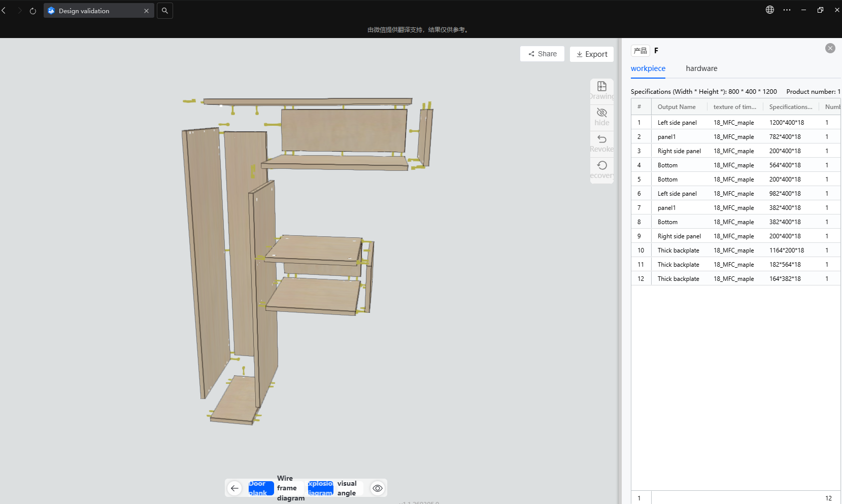
Task: Click the Specifications column header
Action: pos(791,107)
